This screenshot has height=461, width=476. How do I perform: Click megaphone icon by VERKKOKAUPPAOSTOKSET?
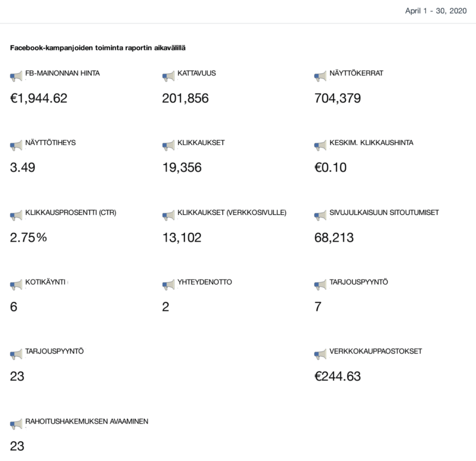coord(320,354)
